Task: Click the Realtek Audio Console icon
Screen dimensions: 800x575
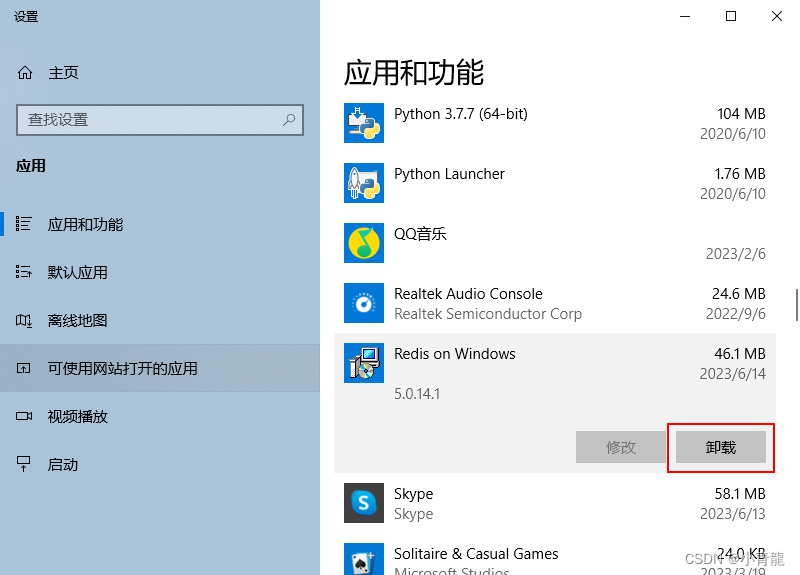Action: pos(364,303)
